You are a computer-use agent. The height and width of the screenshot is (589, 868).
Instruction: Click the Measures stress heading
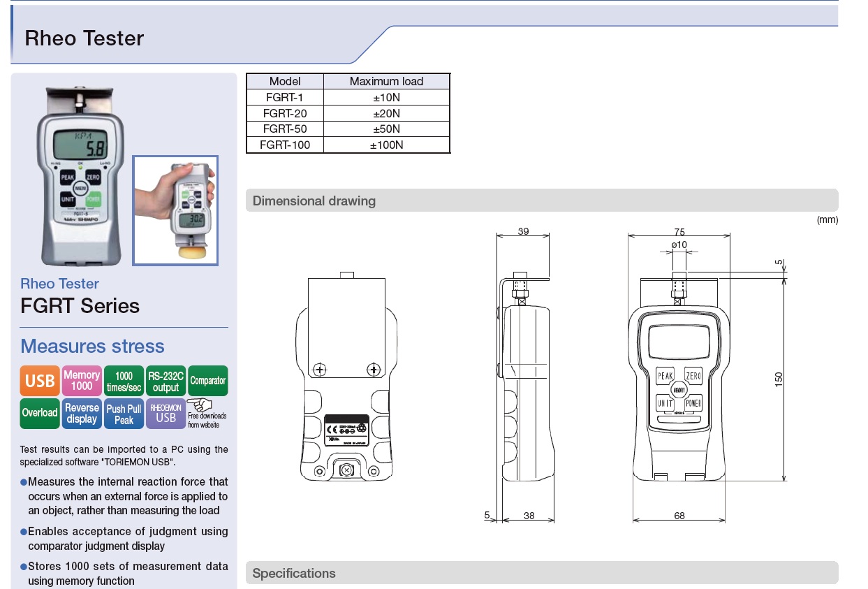point(92,347)
